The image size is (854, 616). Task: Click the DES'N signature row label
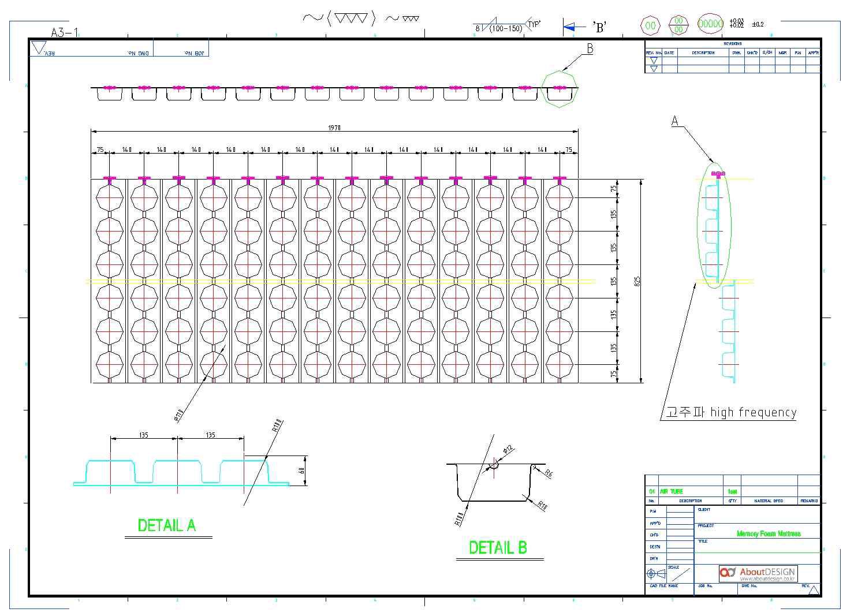654,547
